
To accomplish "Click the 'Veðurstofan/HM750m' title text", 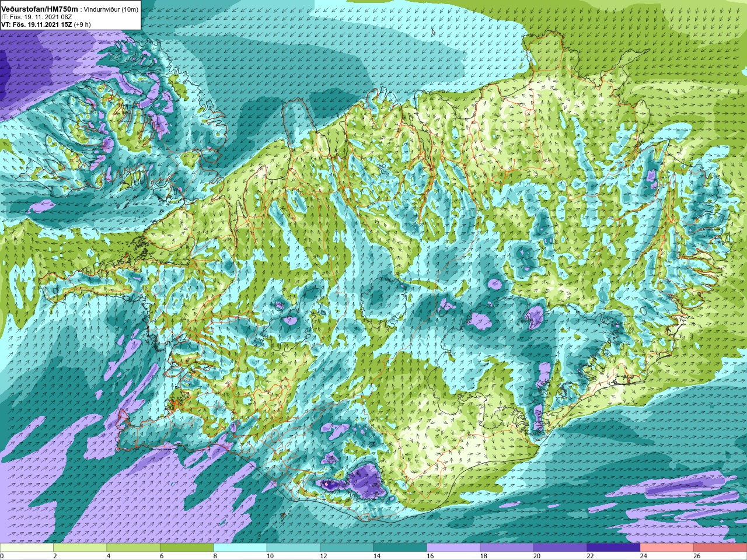I will (40, 9).
